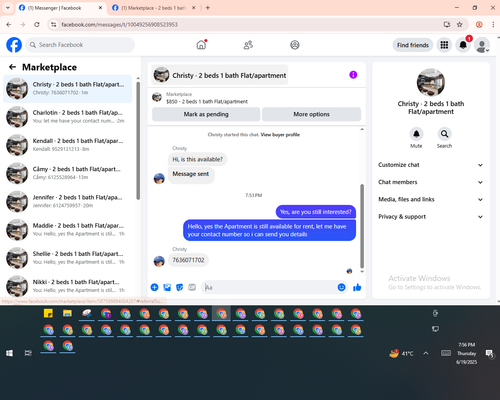Mute this chat using the bell icon

[416, 134]
